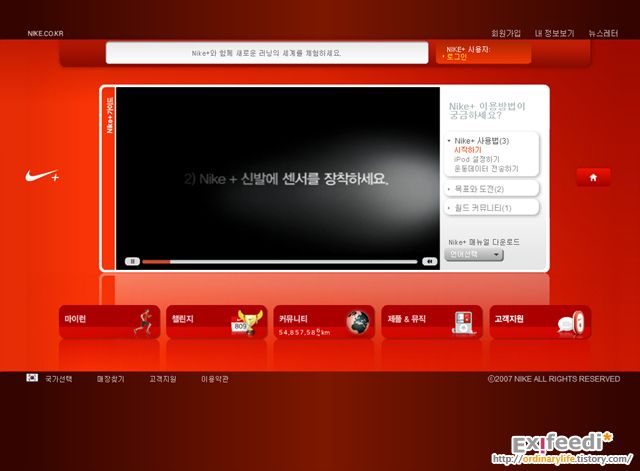Image resolution: width=640 pixels, height=471 pixels.
Task: Open the 제품 & 뮤직 iPod tile
Action: pyautogui.click(x=432, y=322)
